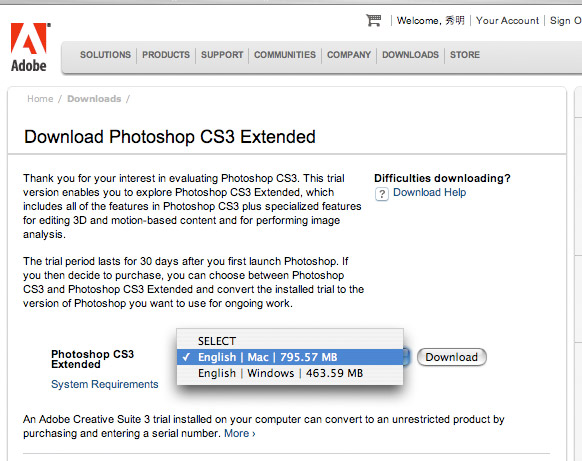This screenshot has width=582, height=461.
Task: Open Your Account link
Action: coord(507,20)
